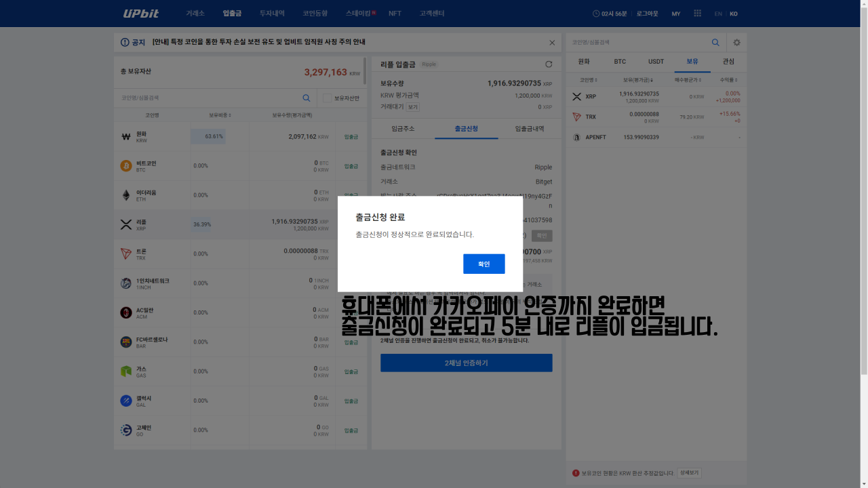
Task: Sort holdings by 수익률 column
Action: pyautogui.click(x=728, y=80)
